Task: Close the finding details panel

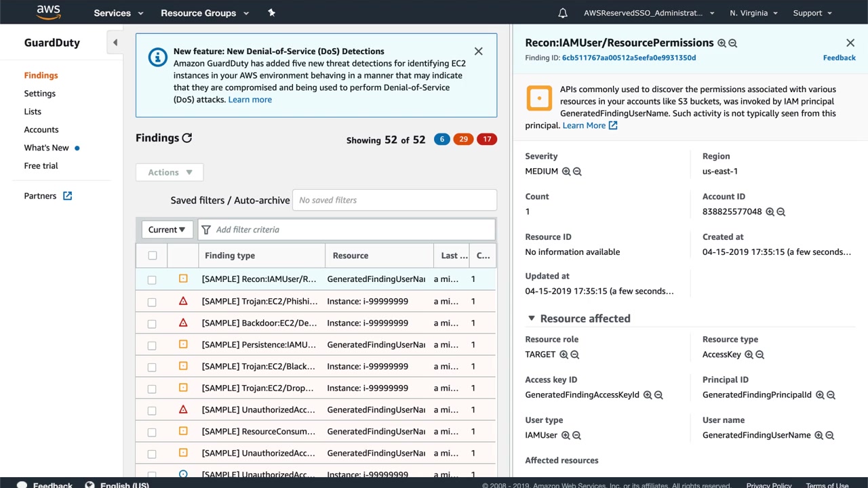Action: tap(850, 43)
